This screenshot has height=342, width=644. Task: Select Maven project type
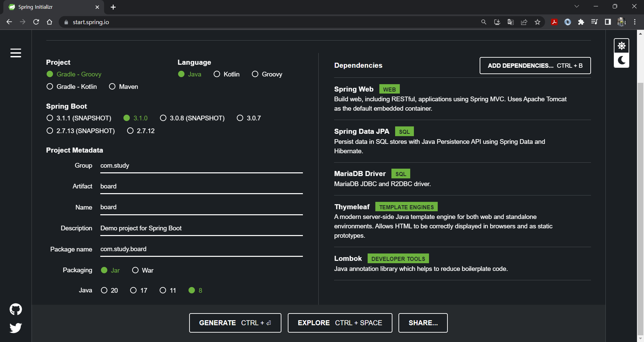(123, 87)
